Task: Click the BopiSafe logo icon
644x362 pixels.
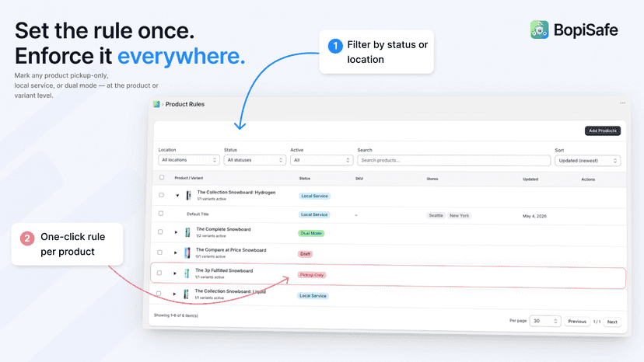Action: tap(539, 30)
